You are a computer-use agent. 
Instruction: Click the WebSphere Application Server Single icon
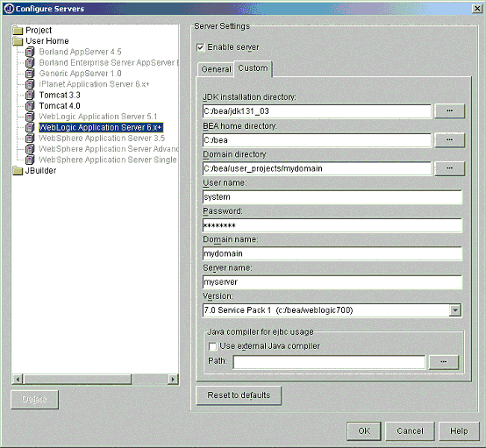[x=30, y=160]
